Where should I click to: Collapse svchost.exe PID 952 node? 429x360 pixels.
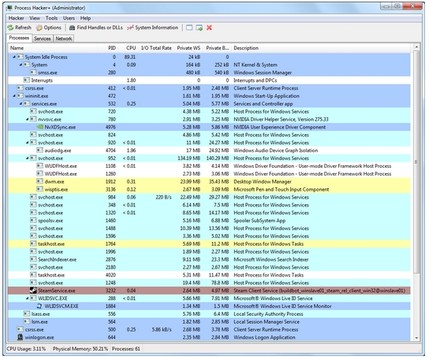(x=28, y=158)
